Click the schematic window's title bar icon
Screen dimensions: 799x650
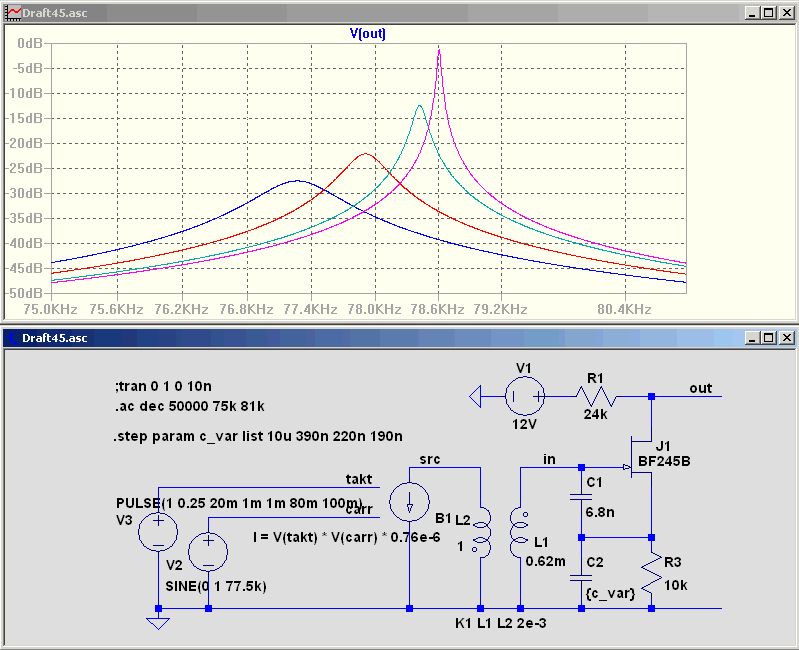point(13,338)
